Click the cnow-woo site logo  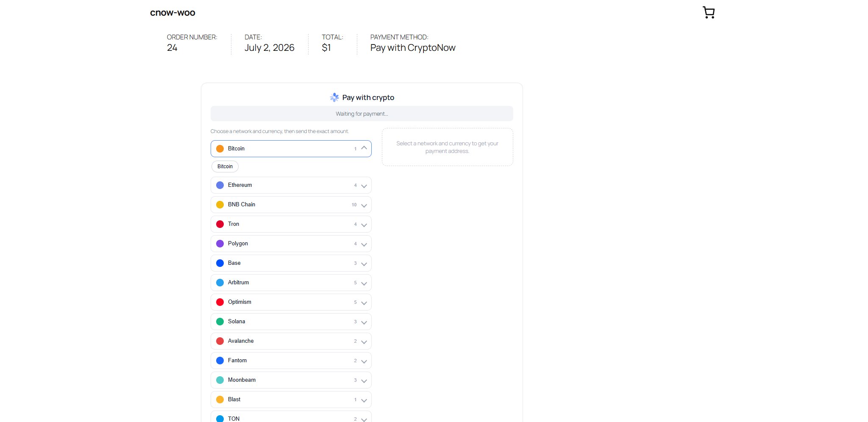(x=172, y=13)
